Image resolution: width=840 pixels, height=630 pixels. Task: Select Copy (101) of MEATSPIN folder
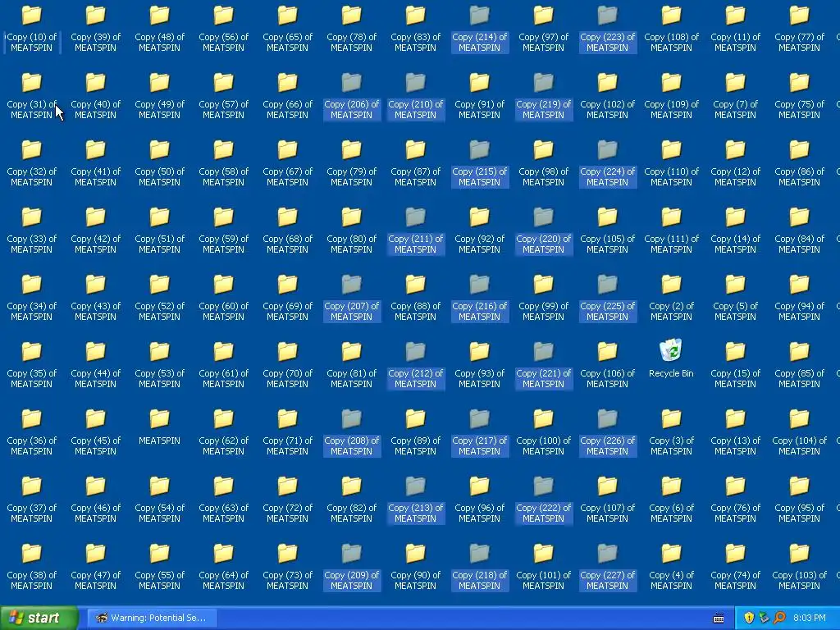(x=543, y=566)
